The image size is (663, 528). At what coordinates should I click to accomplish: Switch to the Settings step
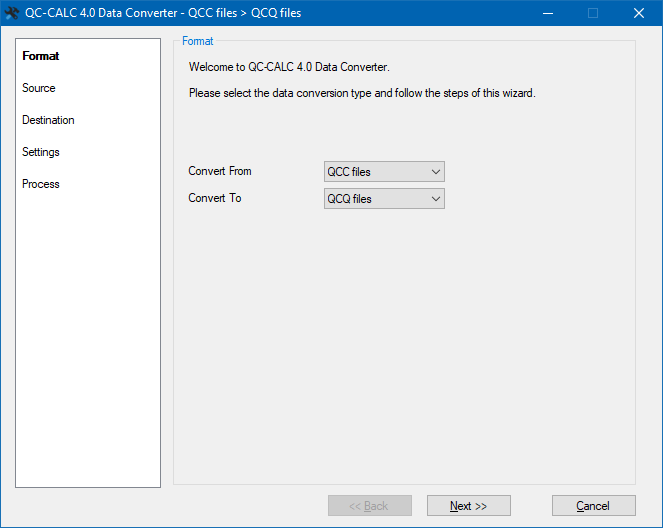[x=41, y=152]
